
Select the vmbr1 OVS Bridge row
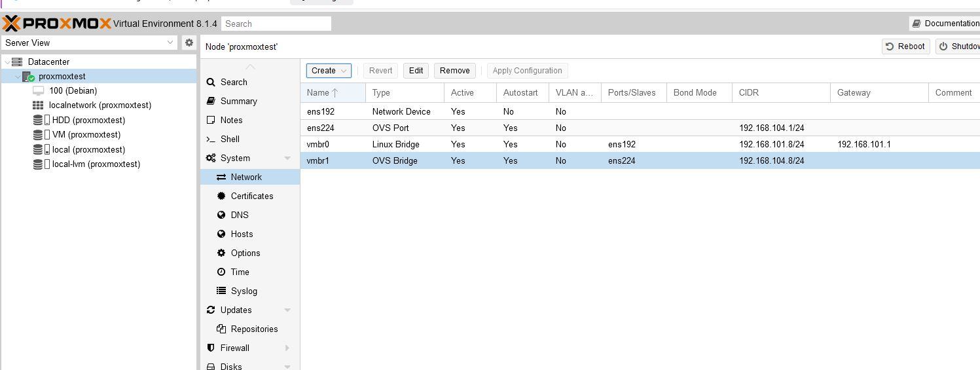[640, 160]
